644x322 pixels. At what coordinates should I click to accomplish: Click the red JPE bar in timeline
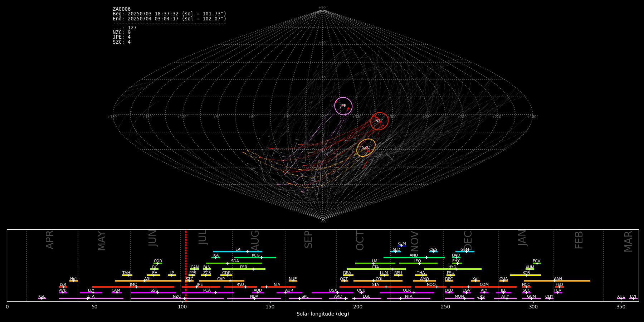point(201,287)
